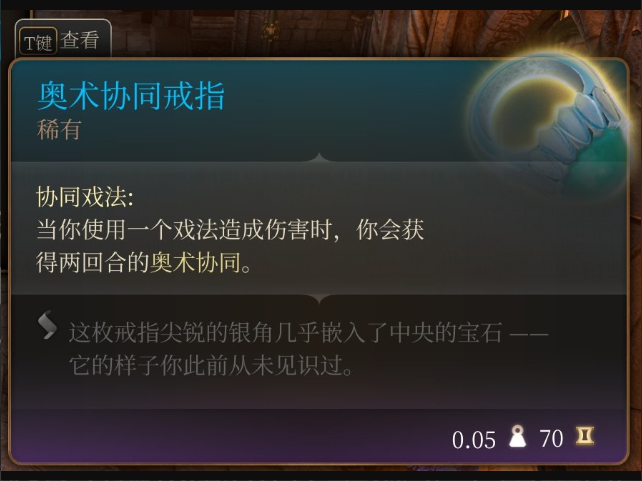Click the T键 key hint badge

[38, 41]
